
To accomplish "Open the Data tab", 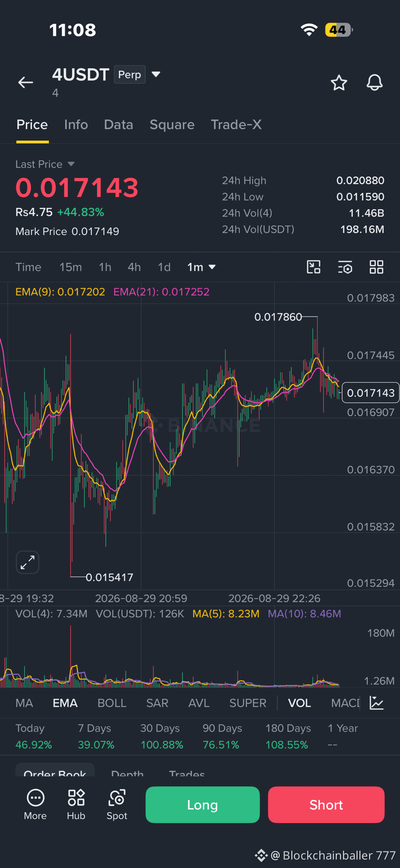I will click(118, 125).
